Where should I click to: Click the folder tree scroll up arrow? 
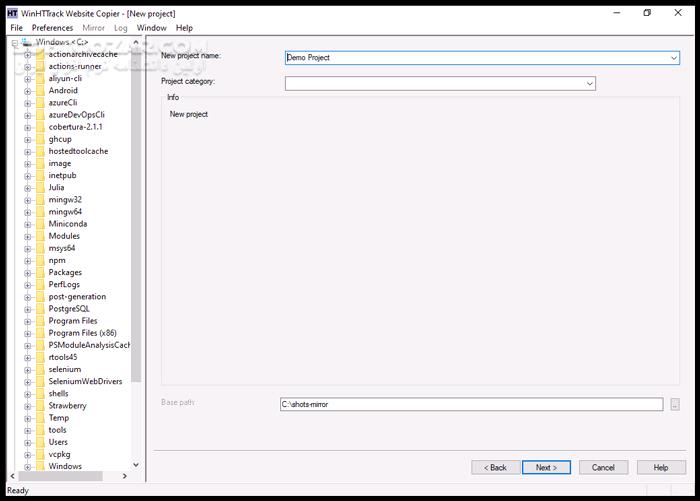136,42
